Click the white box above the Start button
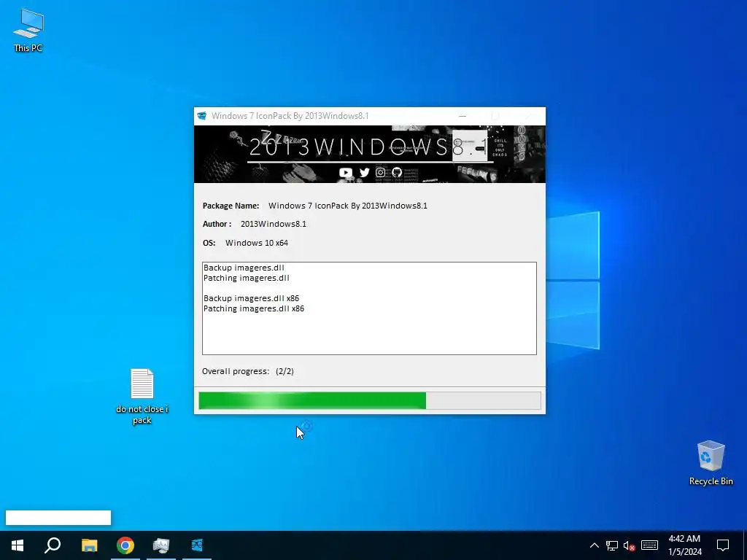Image resolution: width=747 pixels, height=560 pixels. point(58,518)
